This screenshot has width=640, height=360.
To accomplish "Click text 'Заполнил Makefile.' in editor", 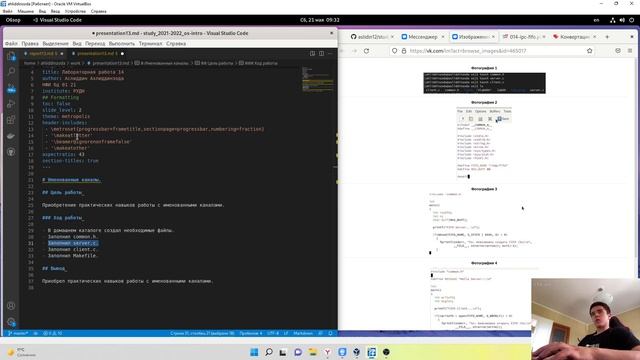I will tap(73, 256).
